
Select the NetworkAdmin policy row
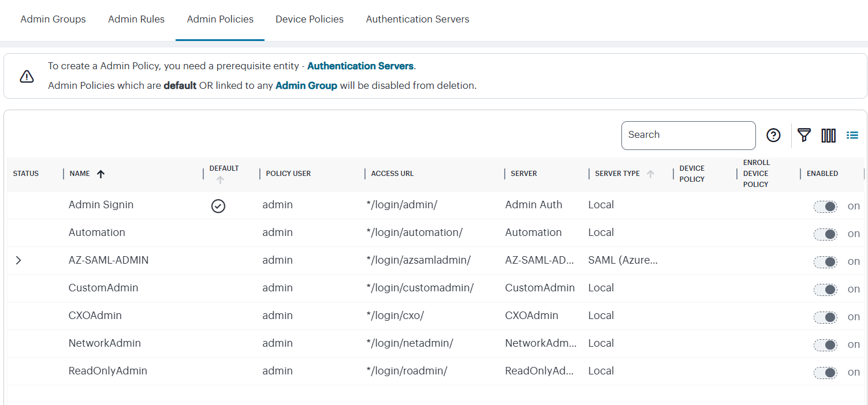click(x=105, y=343)
